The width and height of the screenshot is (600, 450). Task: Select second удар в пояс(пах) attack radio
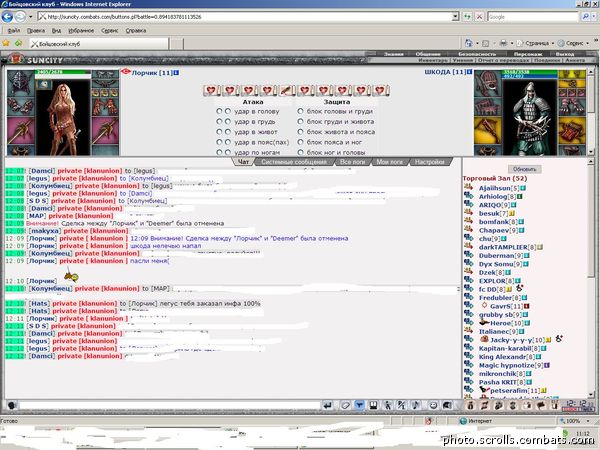point(228,142)
